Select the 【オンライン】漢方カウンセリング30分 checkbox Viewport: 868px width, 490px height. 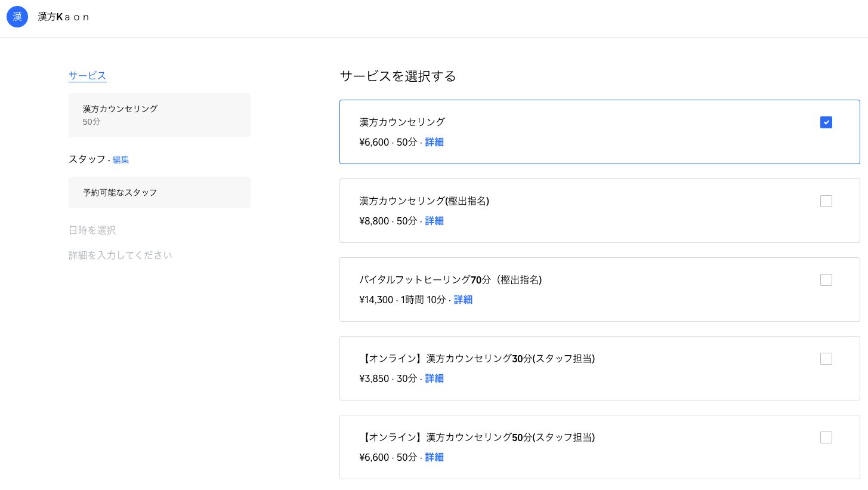(826, 359)
